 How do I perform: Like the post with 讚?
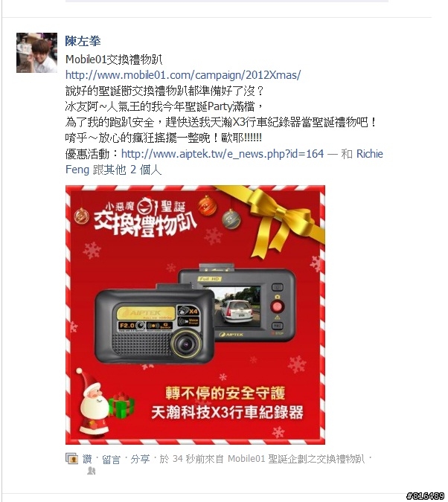pos(87,459)
